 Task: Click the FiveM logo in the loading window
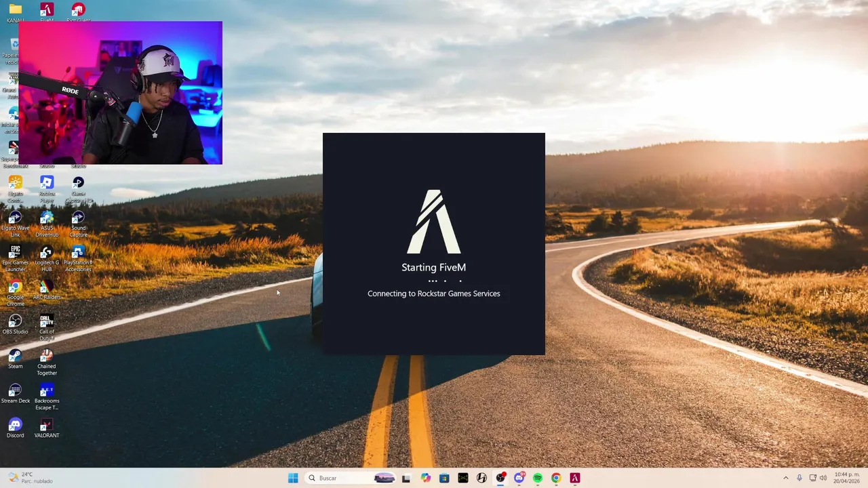[x=434, y=222]
